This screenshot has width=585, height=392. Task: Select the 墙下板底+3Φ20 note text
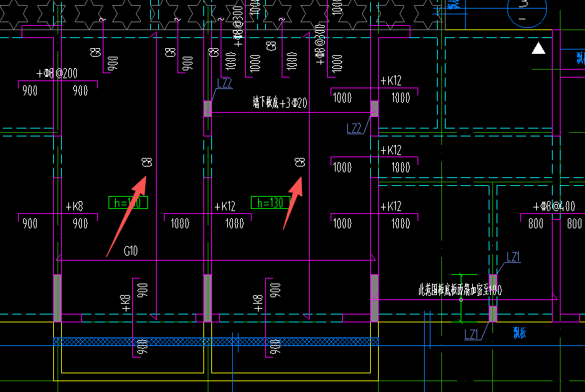280,103
